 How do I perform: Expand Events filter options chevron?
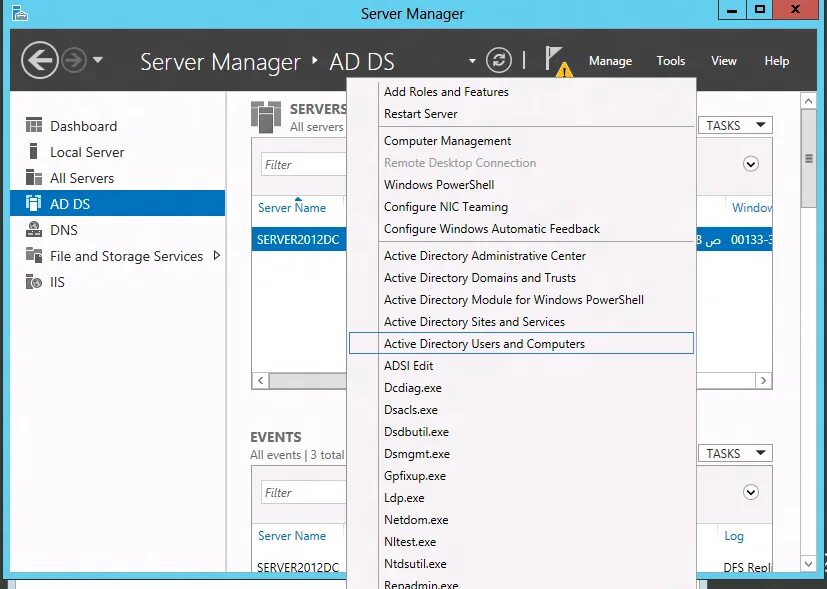pos(751,492)
